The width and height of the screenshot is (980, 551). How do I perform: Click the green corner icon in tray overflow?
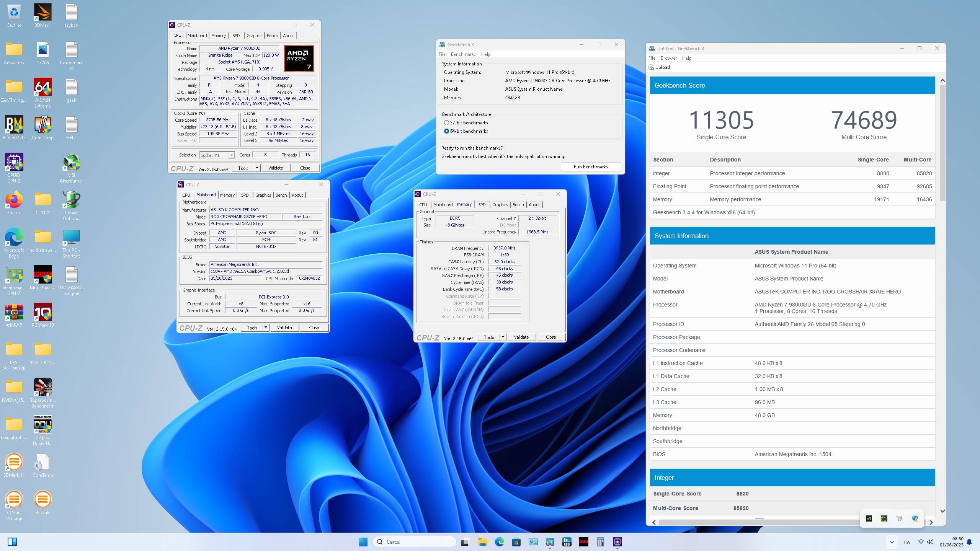tap(884, 518)
